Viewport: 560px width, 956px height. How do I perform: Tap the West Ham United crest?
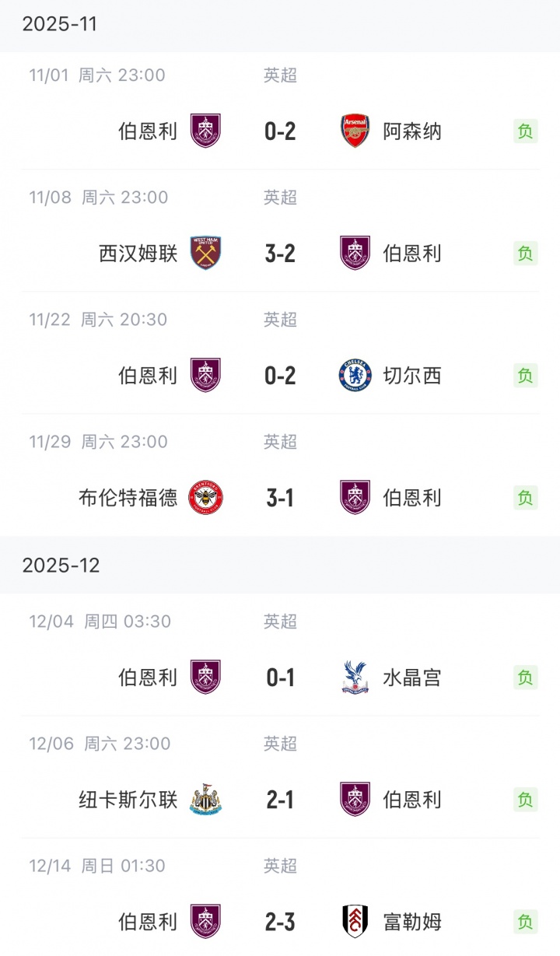pyautogui.click(x=205, y=253)
